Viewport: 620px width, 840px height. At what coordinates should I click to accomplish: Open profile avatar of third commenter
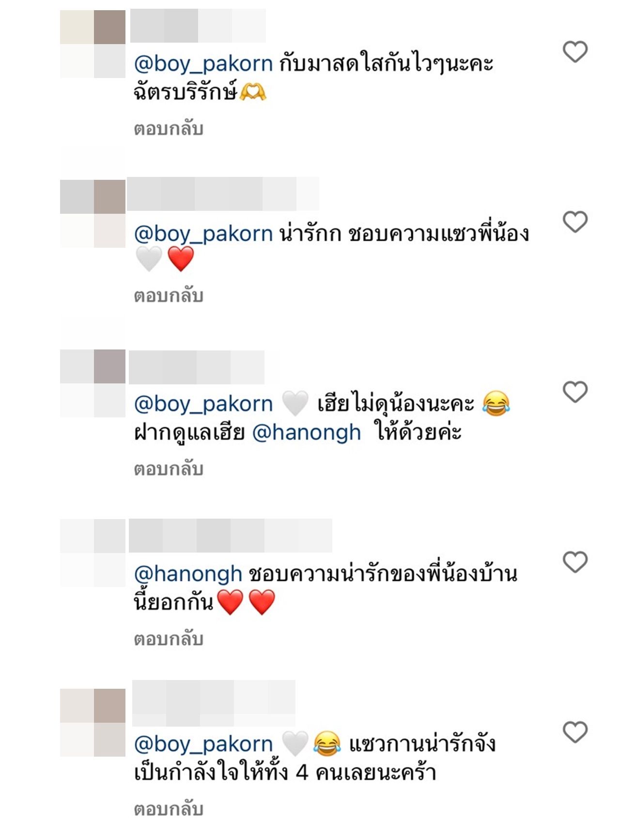point(93,383)
